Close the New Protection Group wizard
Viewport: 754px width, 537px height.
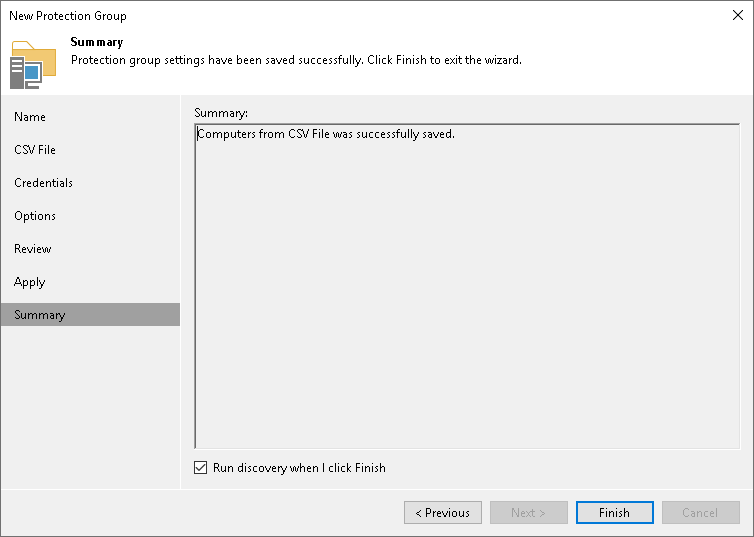[738, 15]
